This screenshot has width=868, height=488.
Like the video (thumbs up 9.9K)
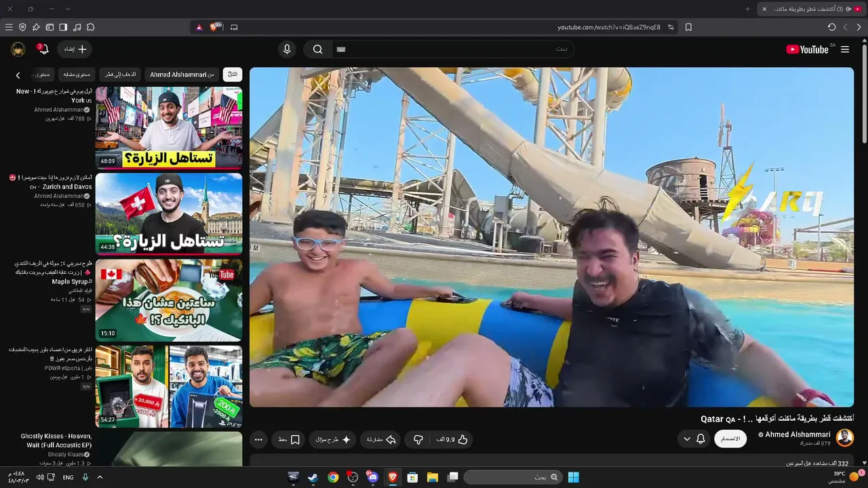click(452, 440)
